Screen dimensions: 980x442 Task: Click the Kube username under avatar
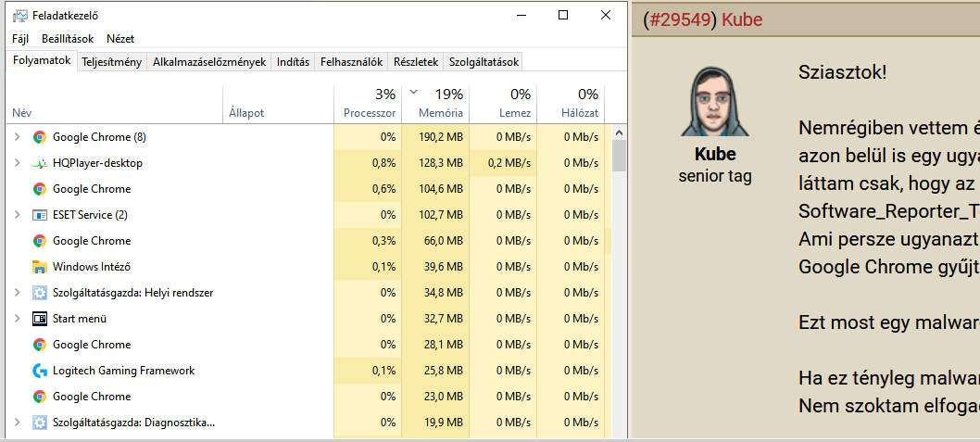715,154
